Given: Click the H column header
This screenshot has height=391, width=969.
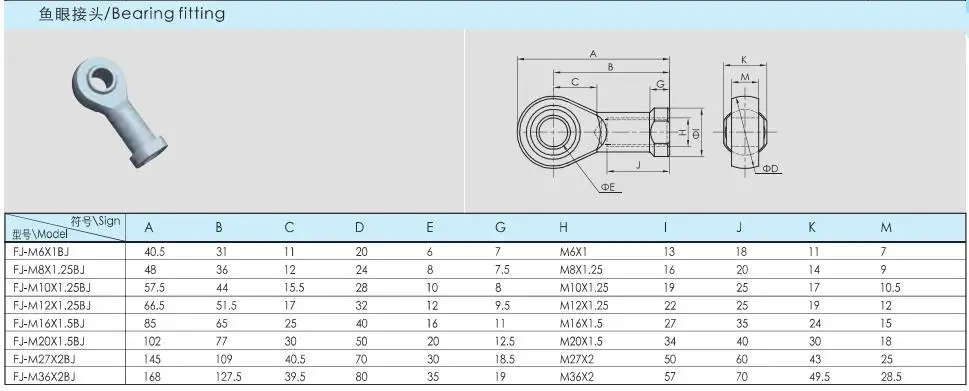Looking at the screenshot, I should point(563,228).
